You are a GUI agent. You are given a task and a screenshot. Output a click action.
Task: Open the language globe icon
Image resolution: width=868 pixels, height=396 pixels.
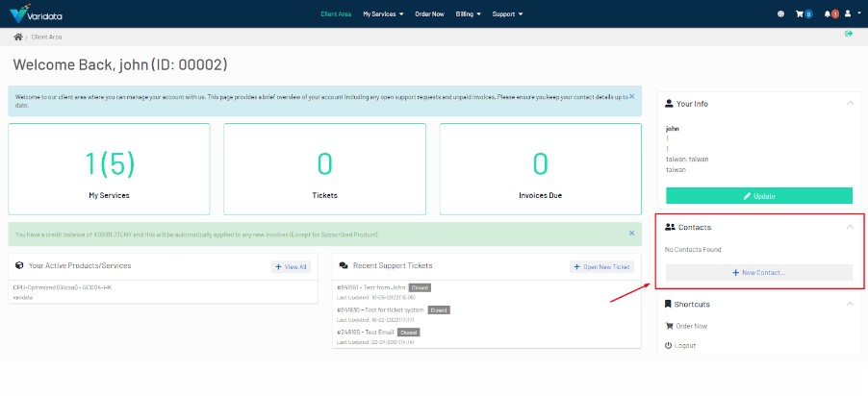coord(780,13)
